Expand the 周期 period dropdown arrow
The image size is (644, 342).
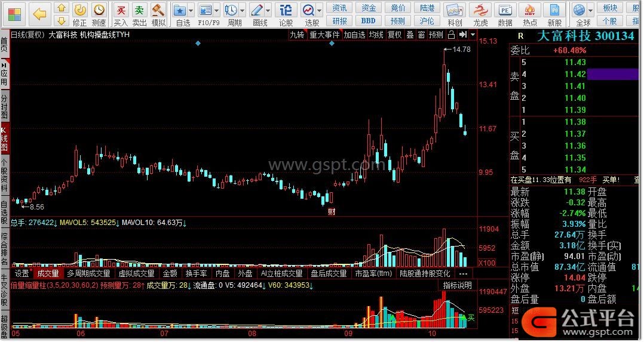coord(242,10)
